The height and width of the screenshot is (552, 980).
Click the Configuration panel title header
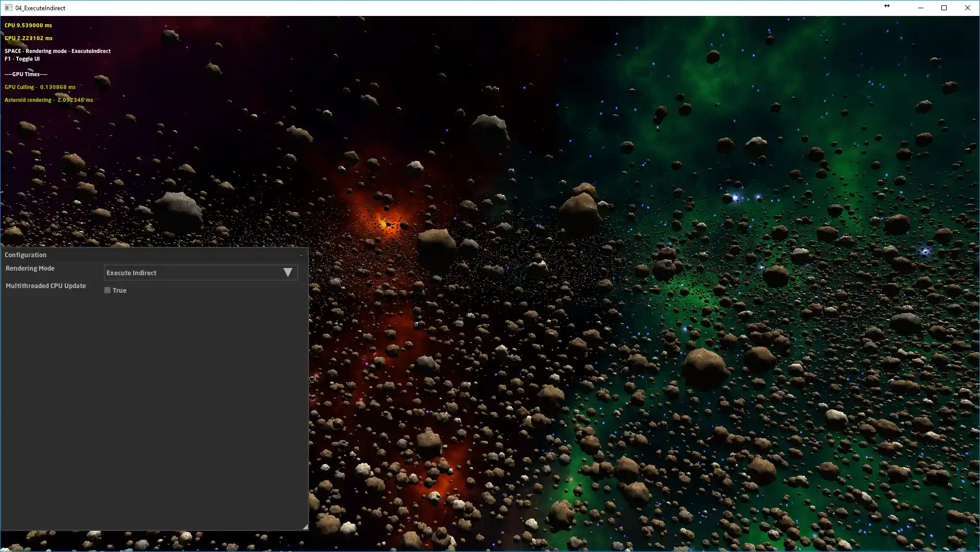pos(26,255)
